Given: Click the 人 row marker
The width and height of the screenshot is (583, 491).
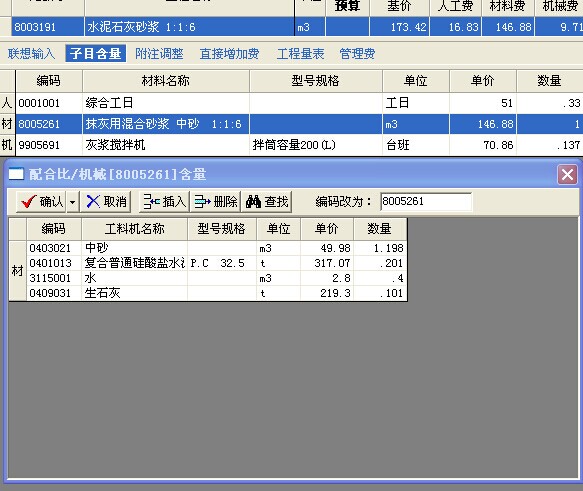Looking at the screenshot, I should pyautogui.click(x=7, y=103).
